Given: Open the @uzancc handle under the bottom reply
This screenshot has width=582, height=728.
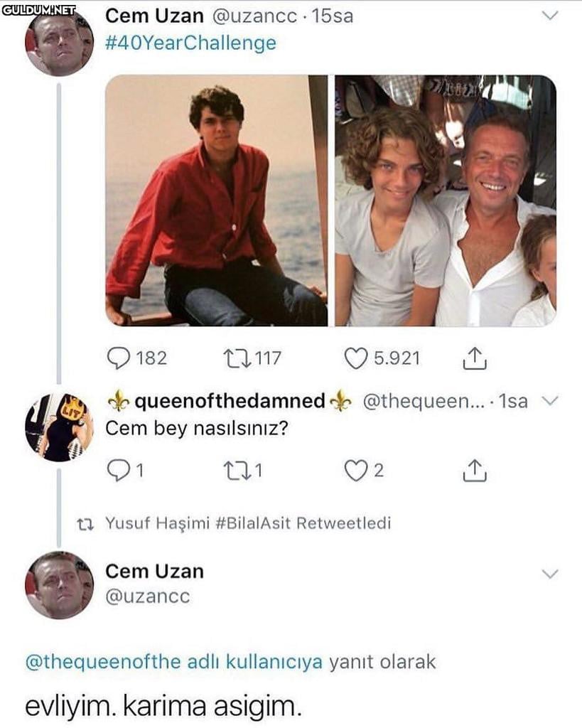Looking at the screenshot, I should pos(148,596).
